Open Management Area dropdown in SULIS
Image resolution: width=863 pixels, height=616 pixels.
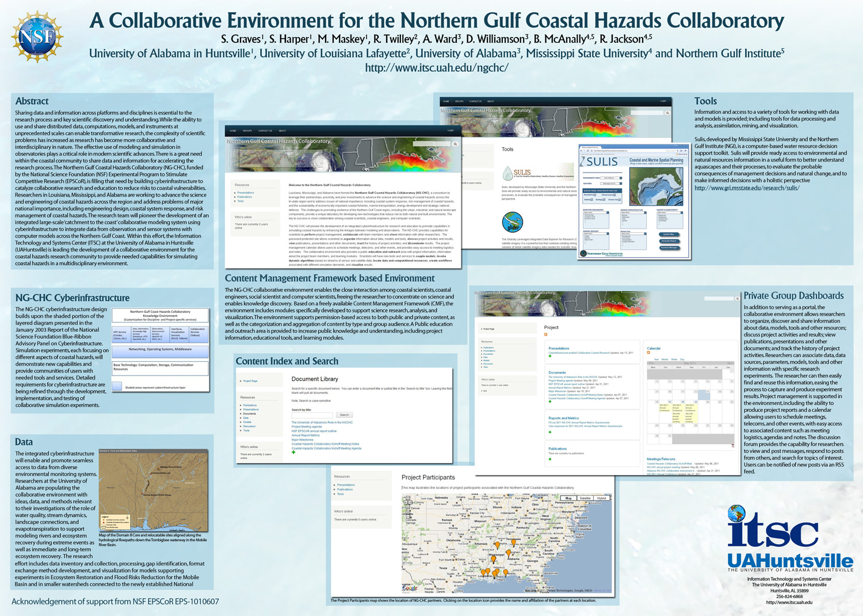click(611, 178)
